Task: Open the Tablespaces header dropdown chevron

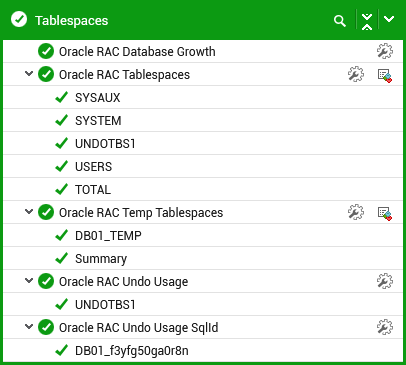Action: pyautogui.click(x=389, y=19)
